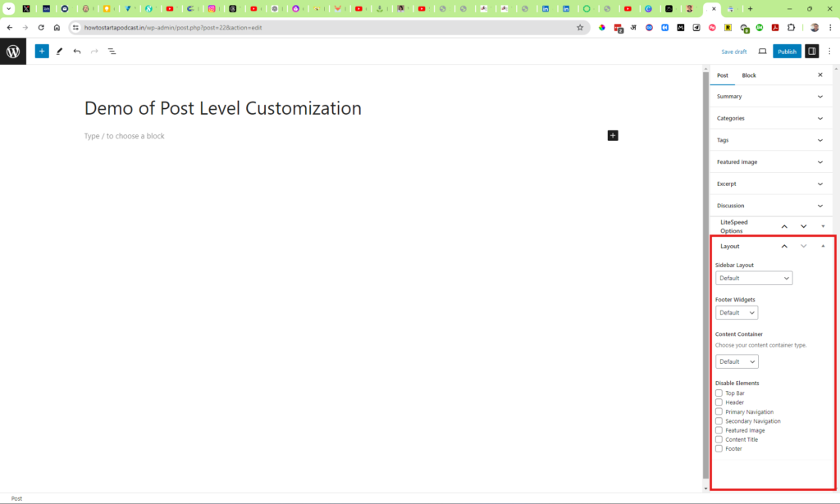Expand the Discussion panel
840x504 pixels.
[769, 206]
